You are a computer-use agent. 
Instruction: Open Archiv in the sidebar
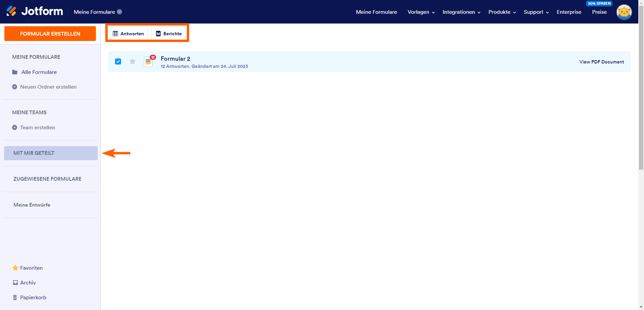tap(24, 282)
